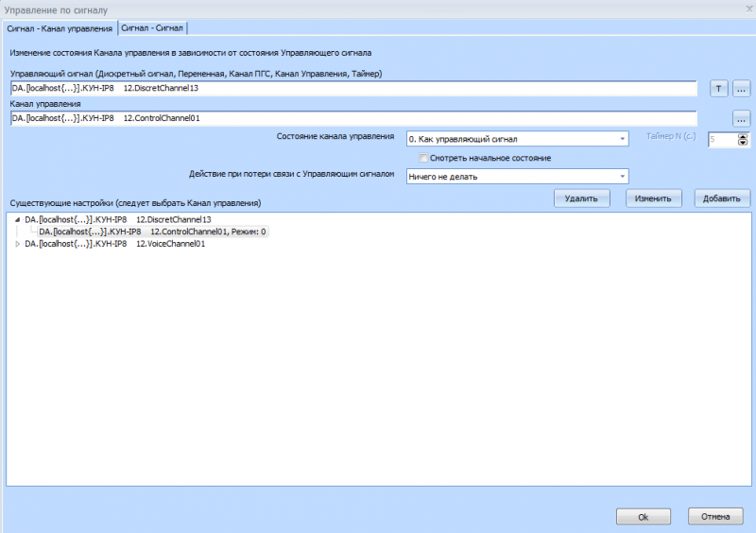Switch to the Сигнал - Сигнал tab
Screen dimensions: 756x533
click(152, 28)
